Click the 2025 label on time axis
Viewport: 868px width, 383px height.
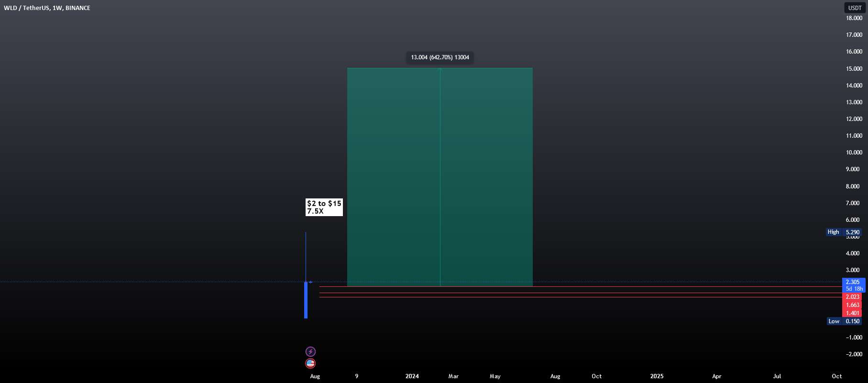657,376
